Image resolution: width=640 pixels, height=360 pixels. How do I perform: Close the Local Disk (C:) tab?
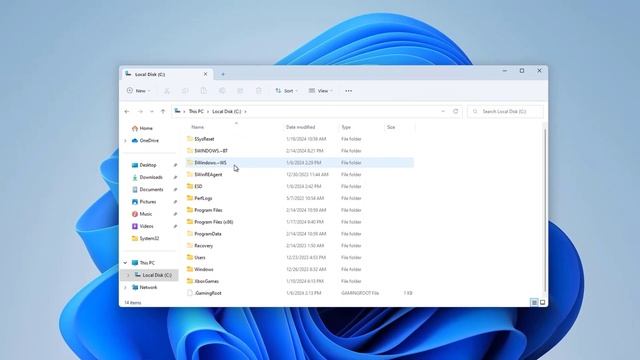click(x=205, y=74)
